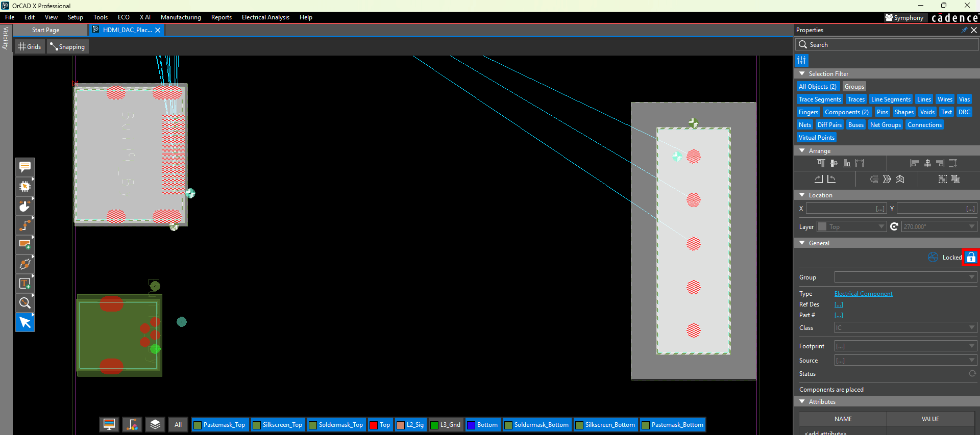
Task: Click the rotate angle icon beside 270.000°
Action: pos(894,226)
